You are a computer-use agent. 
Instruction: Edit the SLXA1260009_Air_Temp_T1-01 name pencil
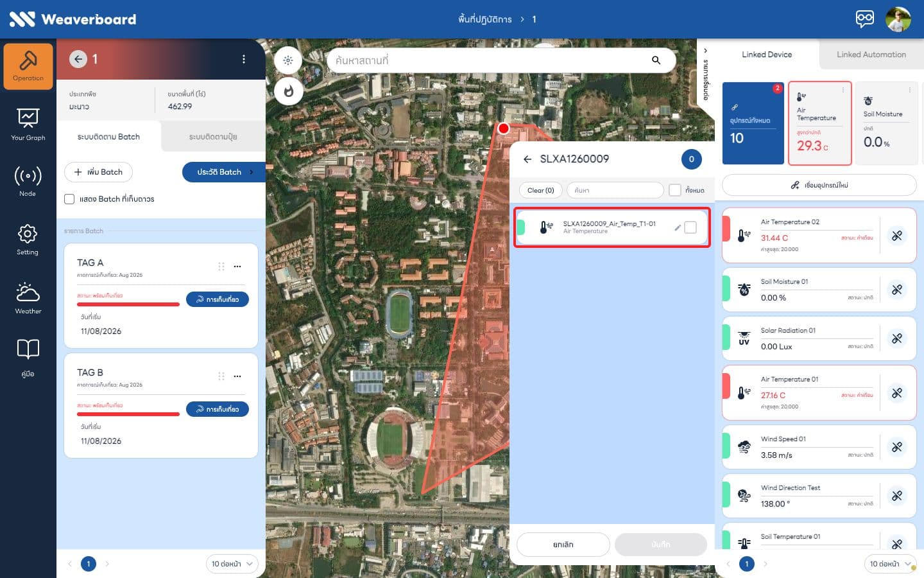coord(677,227)
